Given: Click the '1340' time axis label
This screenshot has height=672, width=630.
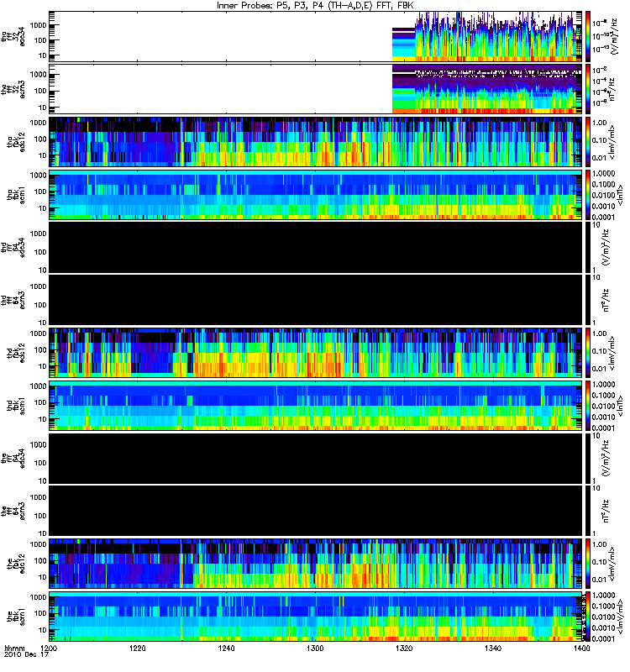Looking at the screenshot, I should (493, 648).
